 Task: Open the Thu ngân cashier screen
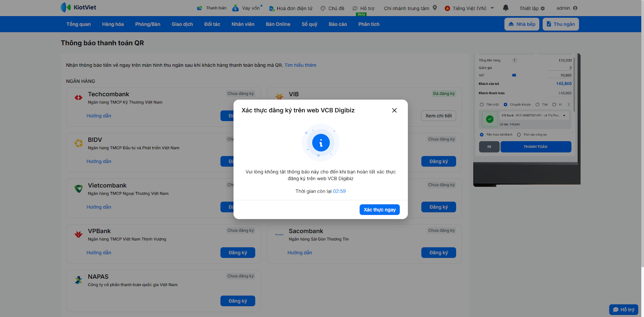click(x=561, y=24)
